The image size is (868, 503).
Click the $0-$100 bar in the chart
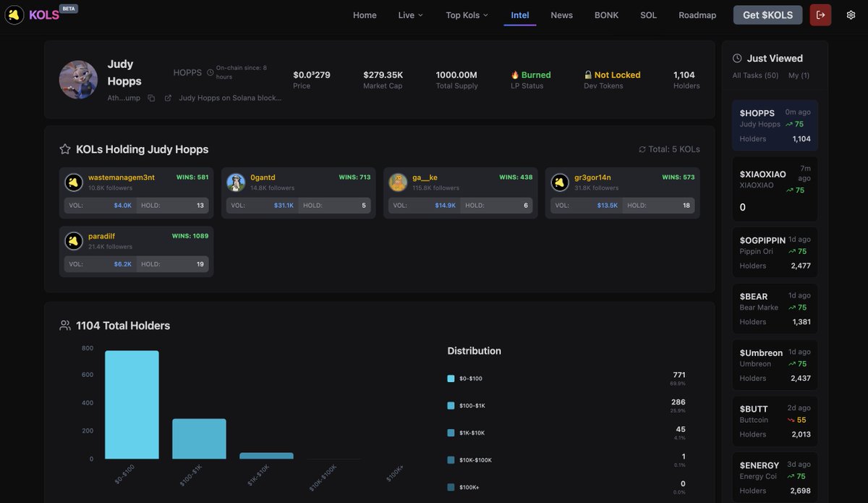[x=132, y=405]
